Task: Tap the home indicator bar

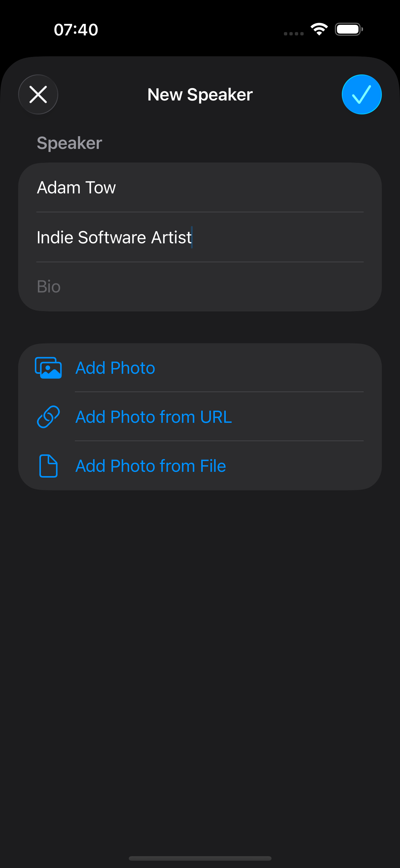Action: point(200,858)
